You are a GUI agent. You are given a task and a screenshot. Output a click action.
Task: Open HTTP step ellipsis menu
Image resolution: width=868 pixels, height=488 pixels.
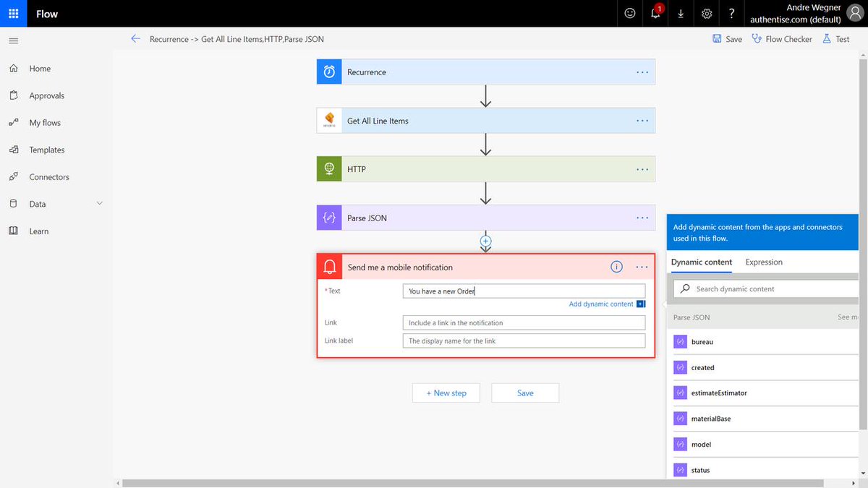click(642, 169)
